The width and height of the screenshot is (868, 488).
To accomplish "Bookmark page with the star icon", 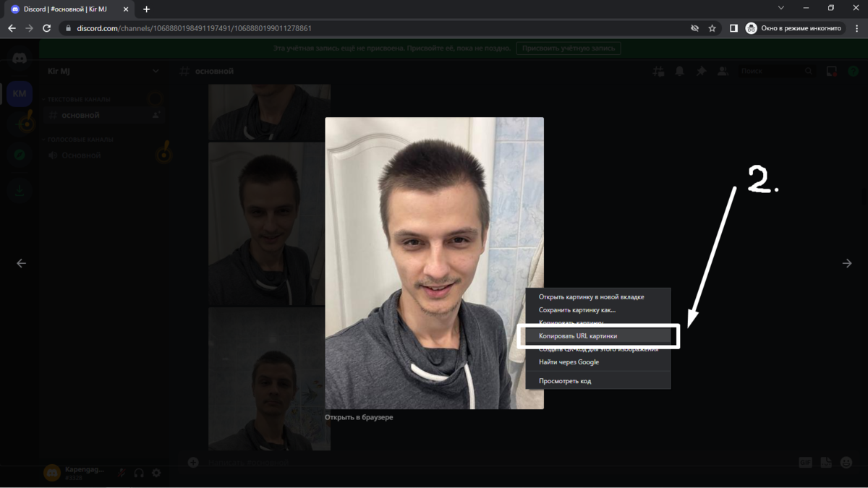I will coord(712,28).
